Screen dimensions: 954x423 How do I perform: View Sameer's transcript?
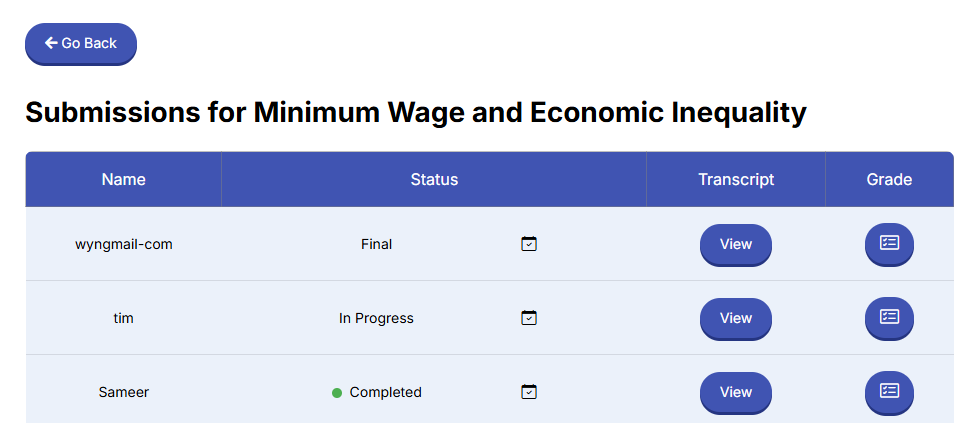coord(736,393)
